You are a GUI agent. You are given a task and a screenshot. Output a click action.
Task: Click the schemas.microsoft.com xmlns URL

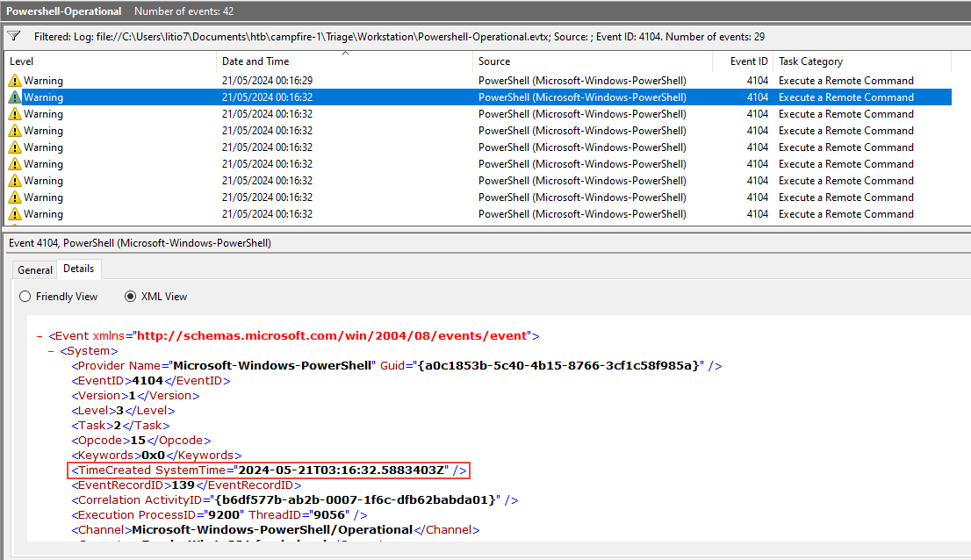331,336
